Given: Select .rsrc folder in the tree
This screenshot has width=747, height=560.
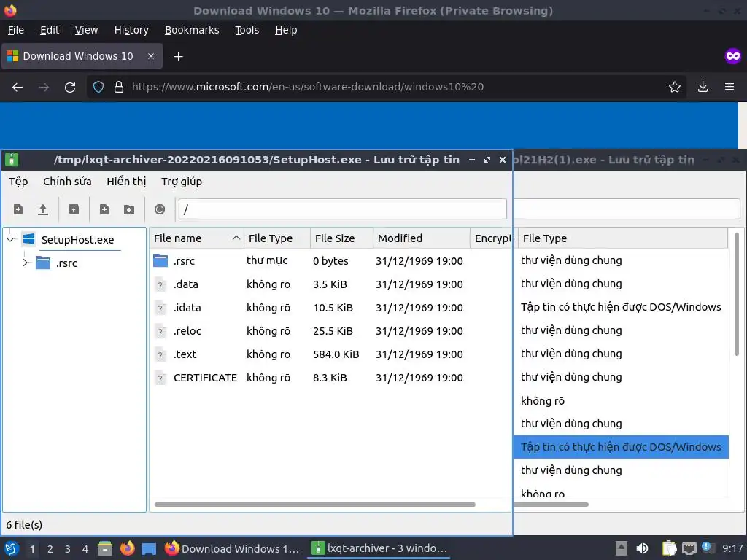Looking at the screenshot, I should 66,262.
